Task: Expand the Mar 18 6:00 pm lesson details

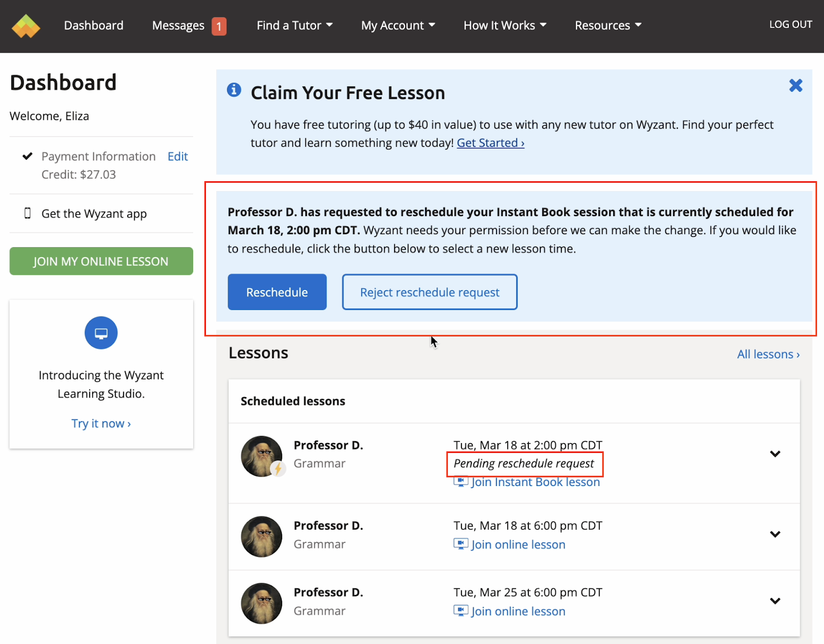Action: click(x=775, y=534)
